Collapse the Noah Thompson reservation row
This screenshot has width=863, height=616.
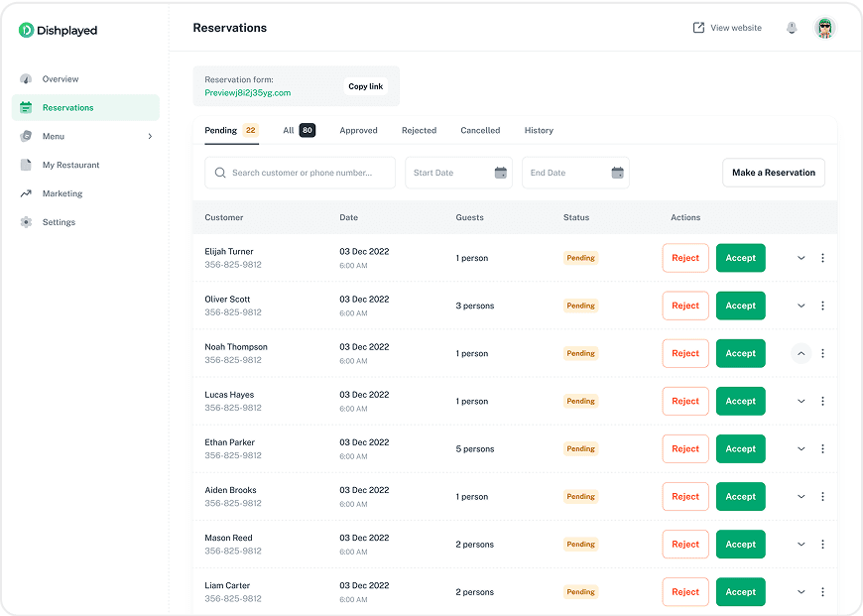(801, 353)
